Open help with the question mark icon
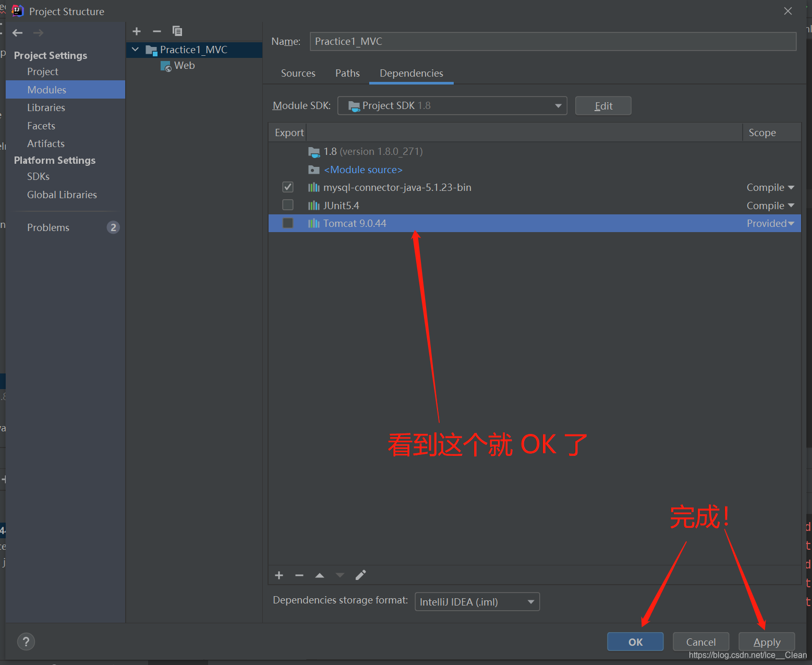Screen dimensions: 812x665 pos(26,642)
